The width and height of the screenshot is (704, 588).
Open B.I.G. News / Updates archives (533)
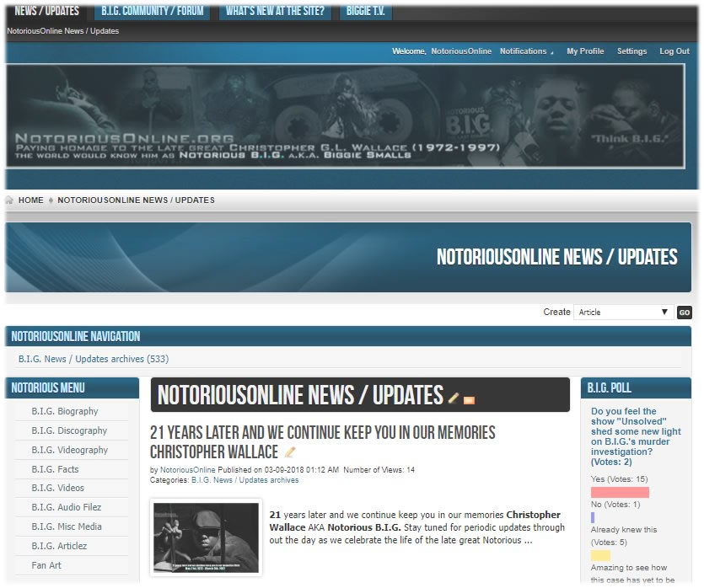coord(94,359)
